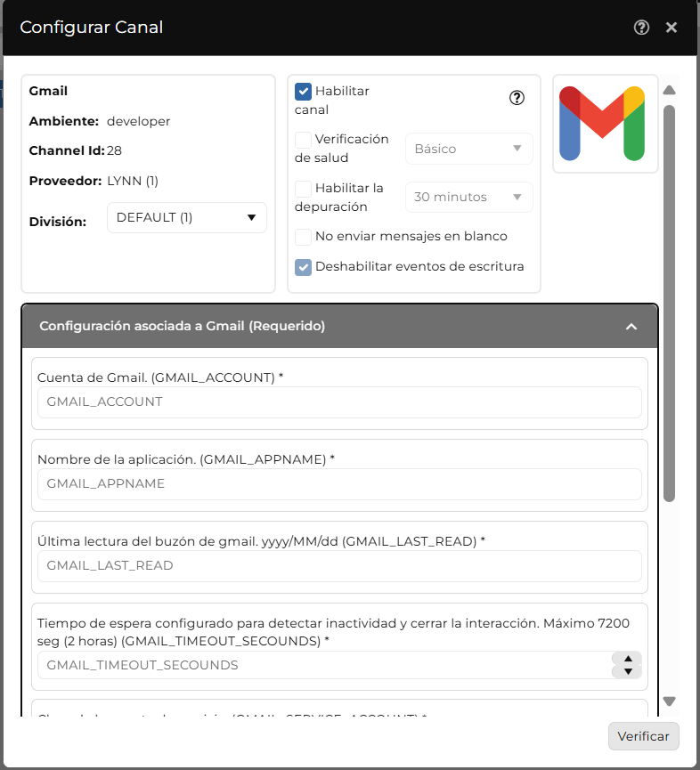
Task: Decrease timeout seconds with down stepper
Action: click(627, 672)
